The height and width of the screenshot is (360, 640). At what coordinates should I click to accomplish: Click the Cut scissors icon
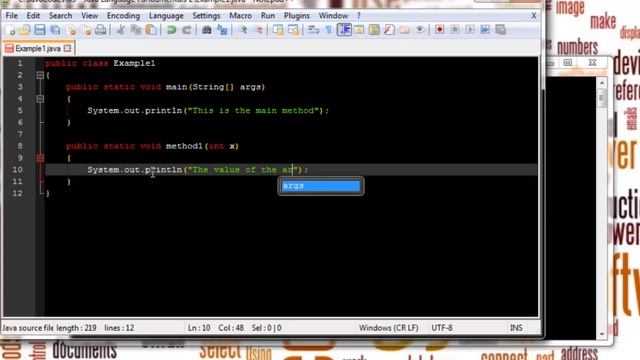point(120,30)
